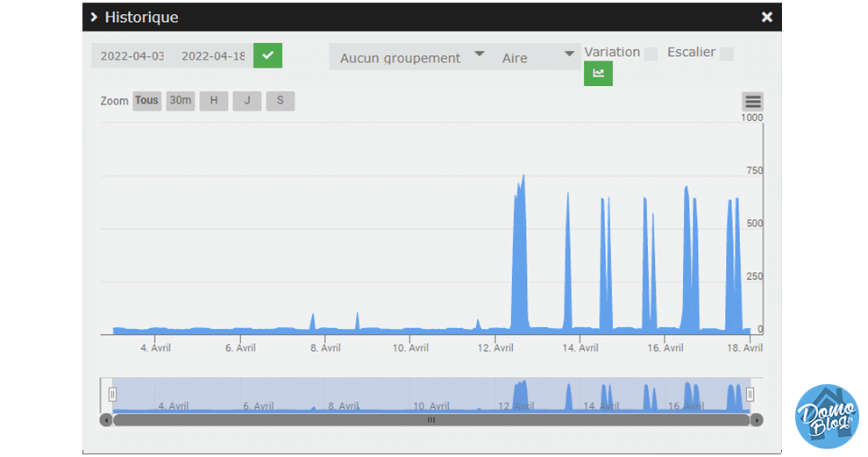Edit the start date 2022-04-03 field
The width and height of the screenshot is (868, 457).
point(132,56)
